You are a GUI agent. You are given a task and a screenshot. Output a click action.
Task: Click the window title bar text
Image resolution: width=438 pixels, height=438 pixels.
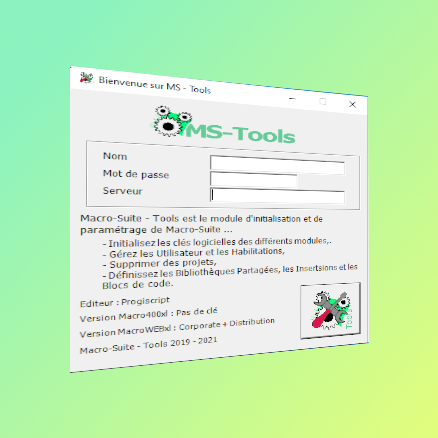coord(155,85)
